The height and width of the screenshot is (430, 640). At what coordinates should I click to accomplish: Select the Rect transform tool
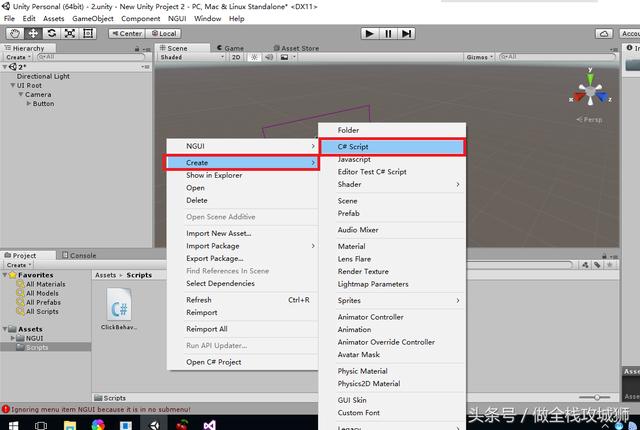88,33
